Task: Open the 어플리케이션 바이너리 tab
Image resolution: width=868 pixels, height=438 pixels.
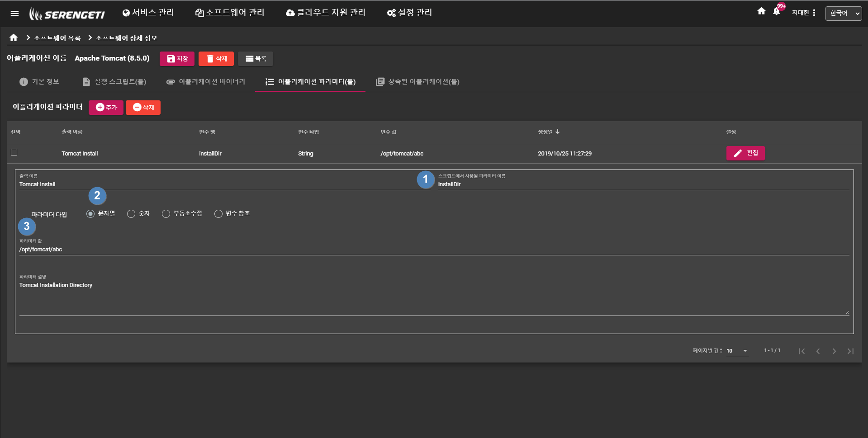Action: point(206,82)
